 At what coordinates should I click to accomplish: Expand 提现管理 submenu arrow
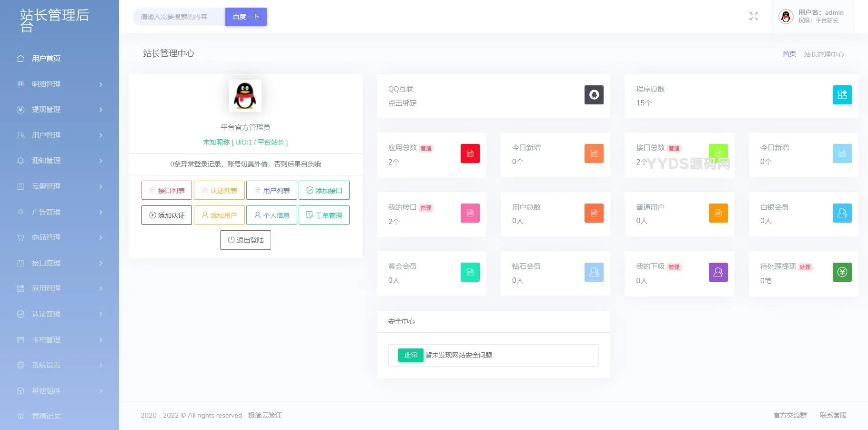[x=101, y=110]
